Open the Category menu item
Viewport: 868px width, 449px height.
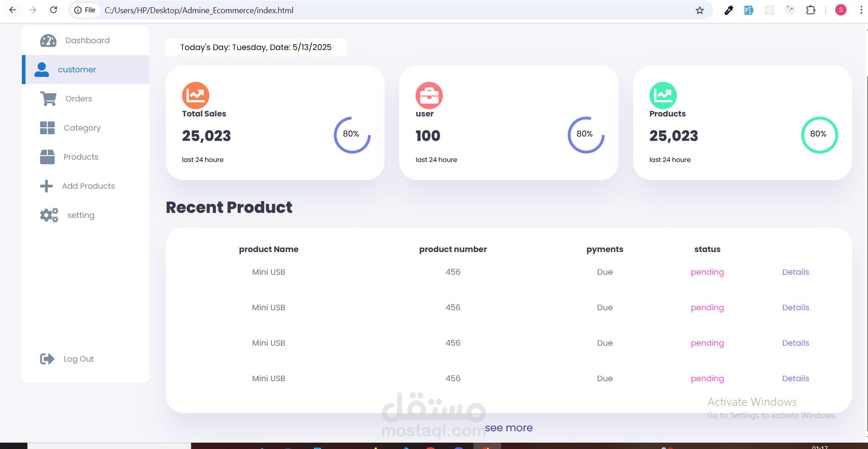click(x=86, y=128)
